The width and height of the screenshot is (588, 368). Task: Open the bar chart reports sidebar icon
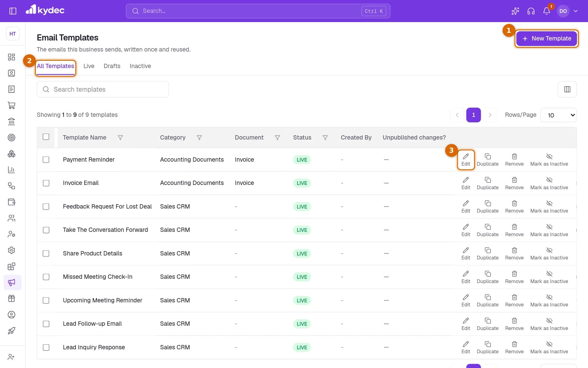tap(11, 170)
